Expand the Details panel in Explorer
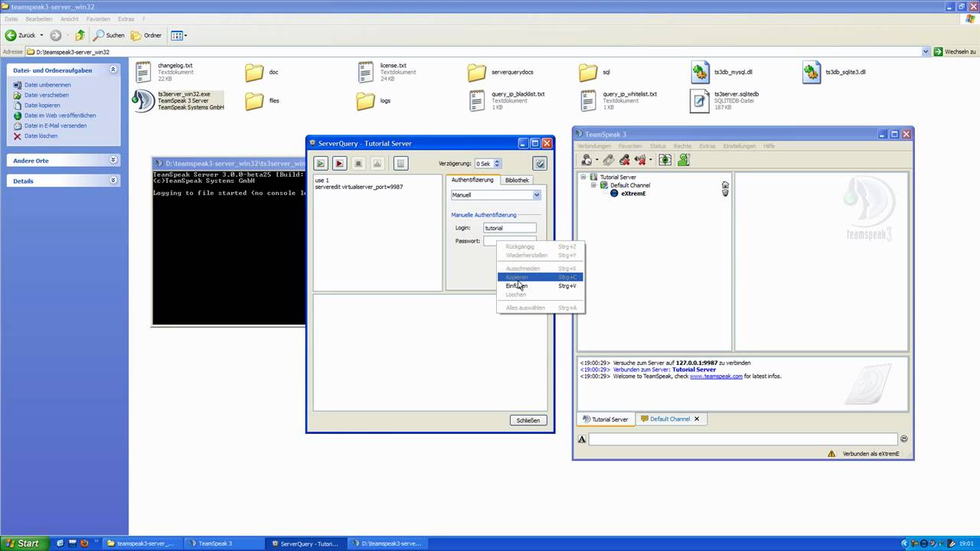 pos(113,181)
